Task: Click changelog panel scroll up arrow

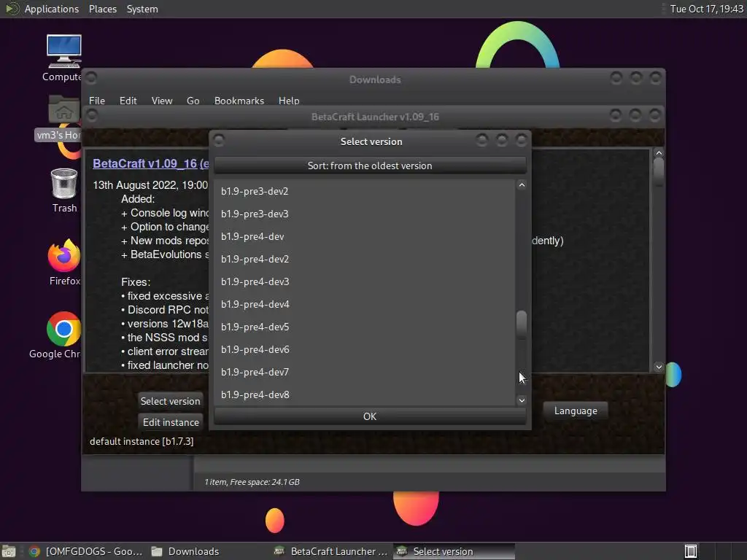Action: (659, 153)
